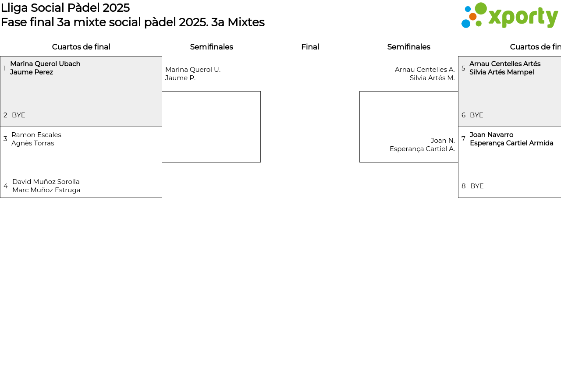Click the left Cuartos de final header
Viewport: 561px width, 392px height.
(x=81, y=47)
